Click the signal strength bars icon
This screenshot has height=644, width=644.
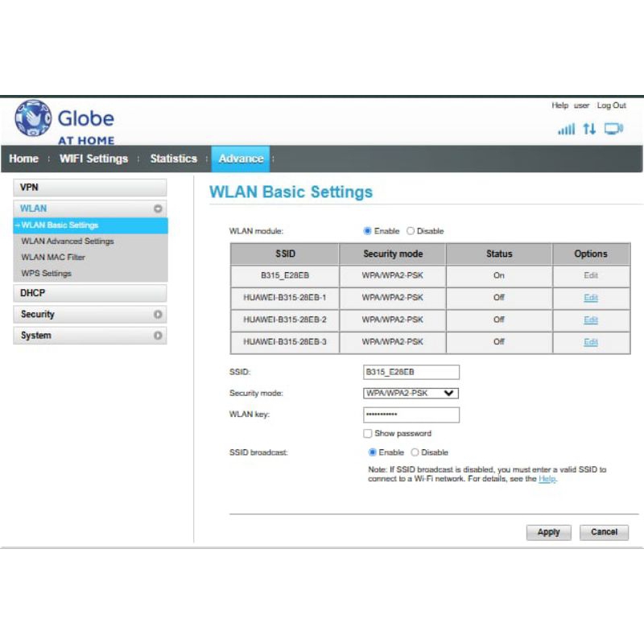pyautogui.click(x=567, y=129)
